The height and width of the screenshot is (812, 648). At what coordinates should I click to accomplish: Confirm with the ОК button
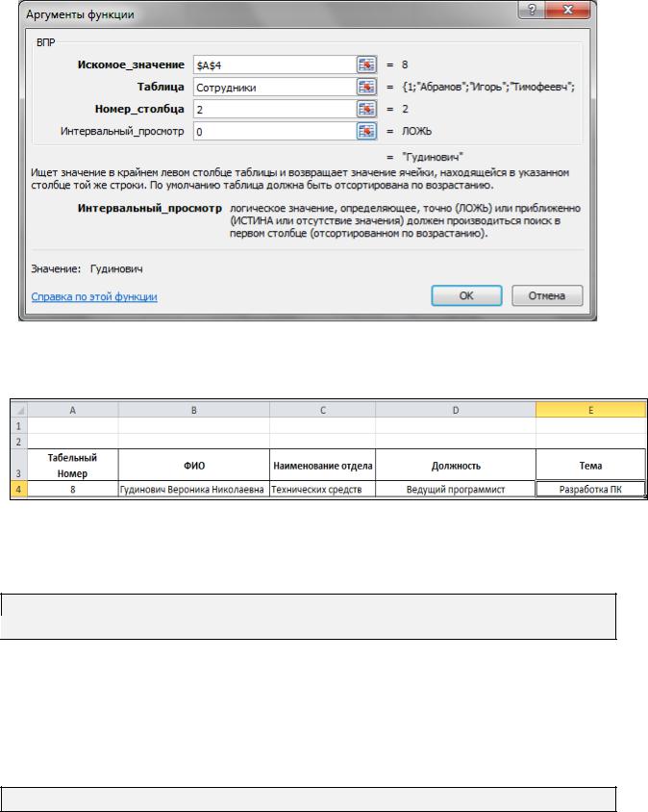coord(466,295)
